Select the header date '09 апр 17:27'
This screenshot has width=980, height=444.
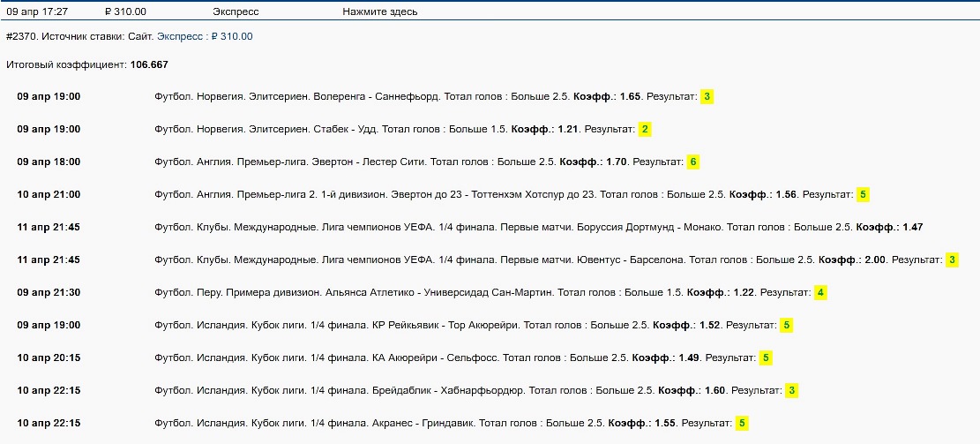[x=38, y=11]
